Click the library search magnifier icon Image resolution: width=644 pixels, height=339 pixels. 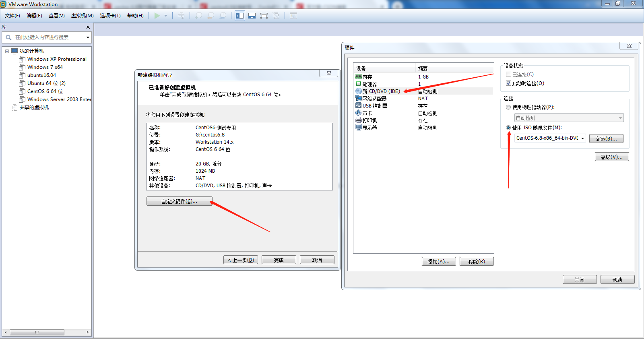click(x=8, y=37)
